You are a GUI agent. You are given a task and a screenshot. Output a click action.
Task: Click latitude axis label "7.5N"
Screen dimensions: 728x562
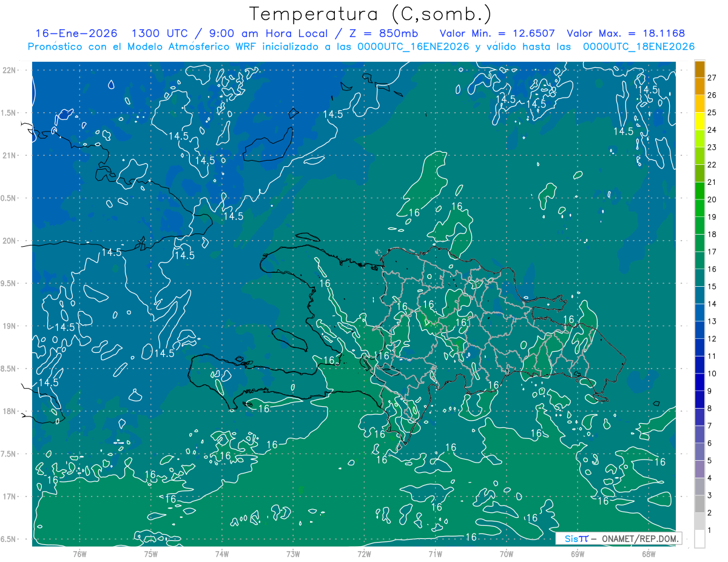point(8,453)
